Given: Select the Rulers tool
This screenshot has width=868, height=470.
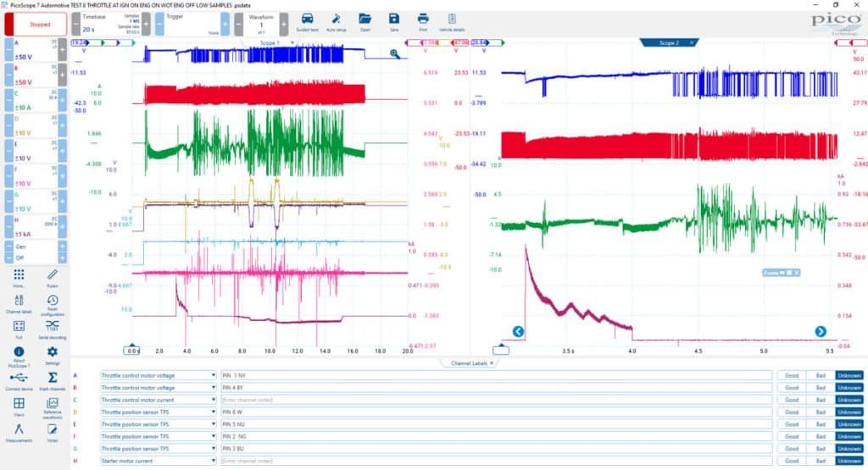Looking at the screenshot, I should tap(53, 277).
